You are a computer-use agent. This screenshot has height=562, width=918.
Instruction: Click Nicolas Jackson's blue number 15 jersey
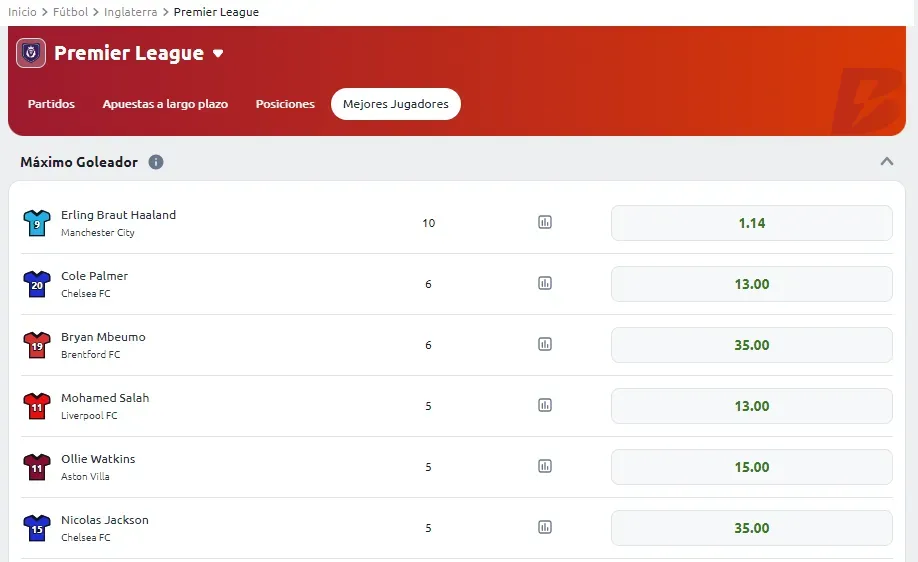pos(37,528)
